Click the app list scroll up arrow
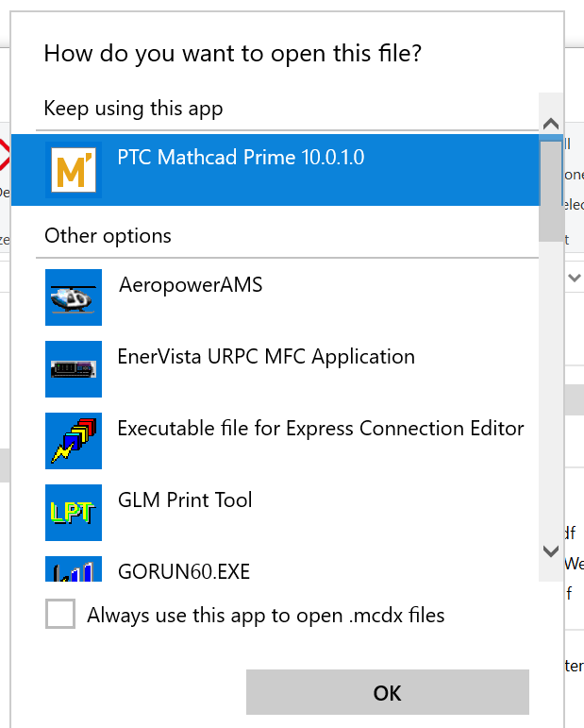This screenshot has height=728, width=584. tap(551, 124)
